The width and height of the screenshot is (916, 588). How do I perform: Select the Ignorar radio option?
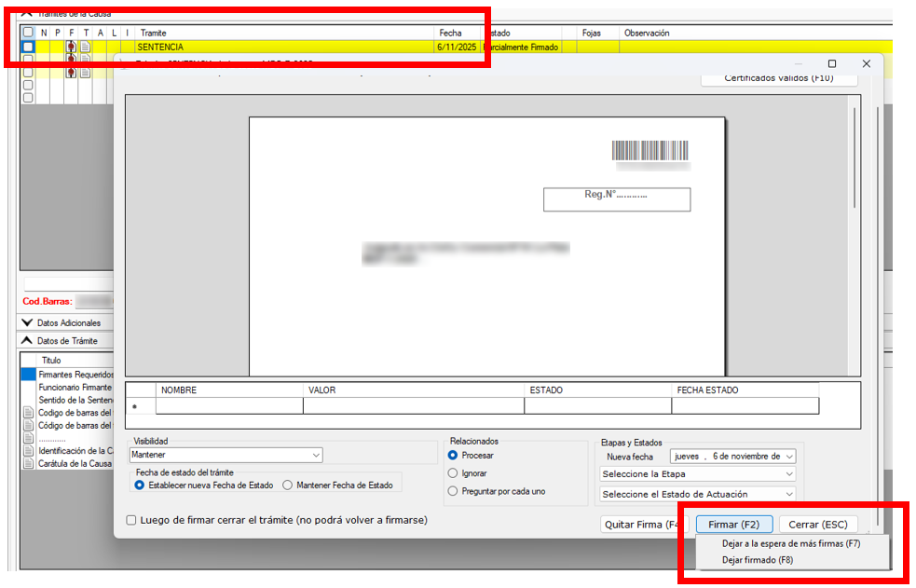453,473
